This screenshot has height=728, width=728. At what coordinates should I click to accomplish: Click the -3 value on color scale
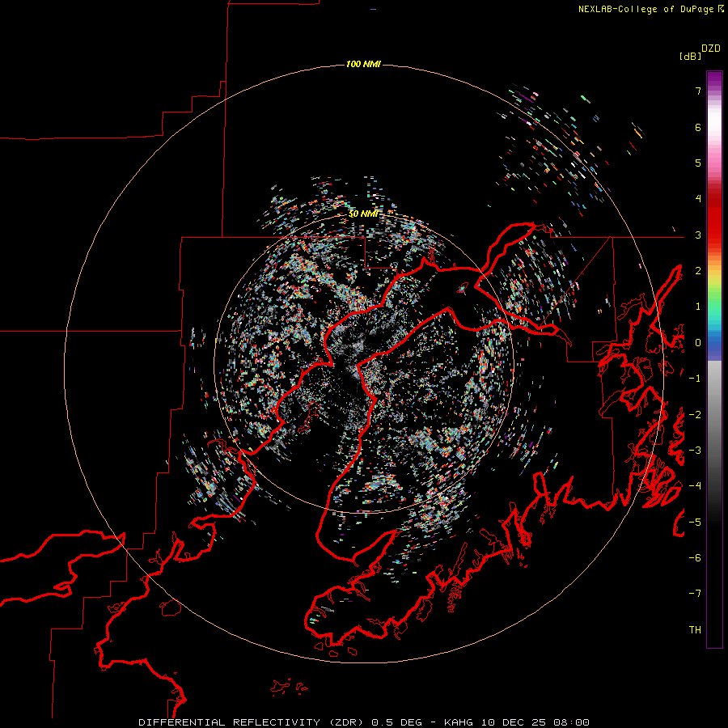click(x=695, y=451)
